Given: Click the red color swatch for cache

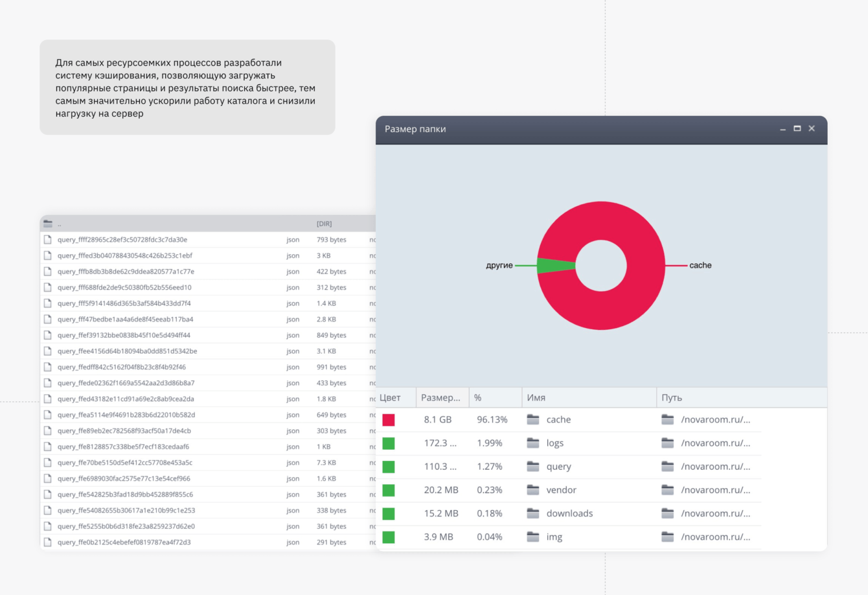Looking at the screenshot, I should [x=389, y=420].
